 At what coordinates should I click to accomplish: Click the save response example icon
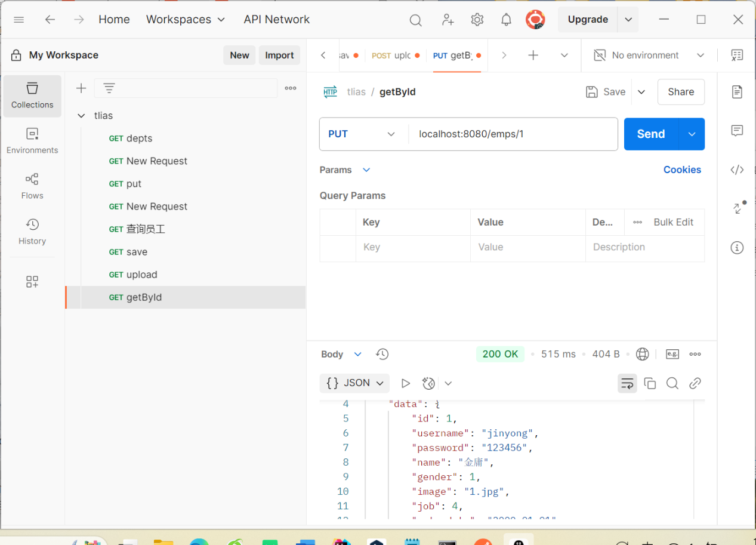(672, 354)
